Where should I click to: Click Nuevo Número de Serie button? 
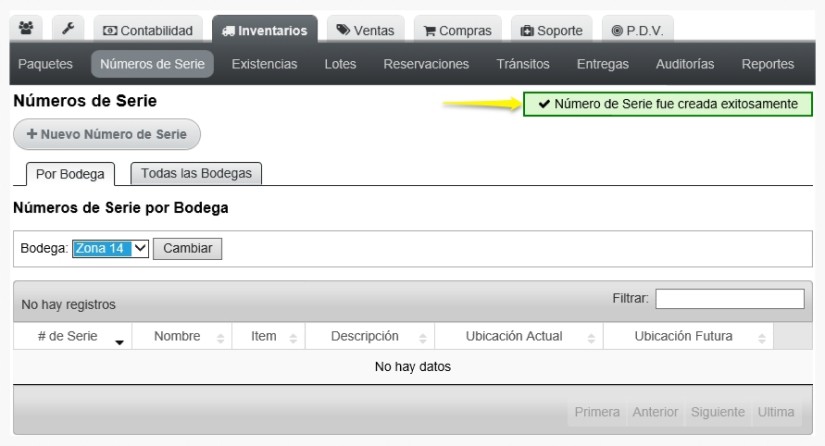tap(107, 134)
